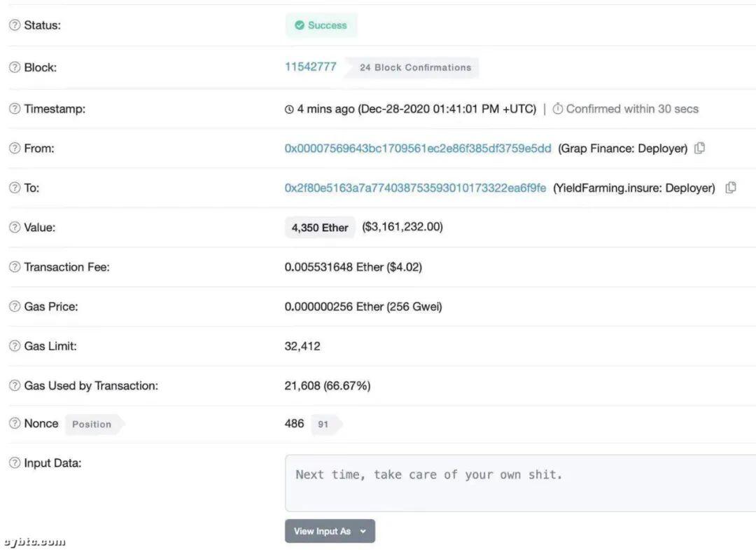Expand the View Input As dropdown
Screen dimensions: 756x550
coord(330,531)
